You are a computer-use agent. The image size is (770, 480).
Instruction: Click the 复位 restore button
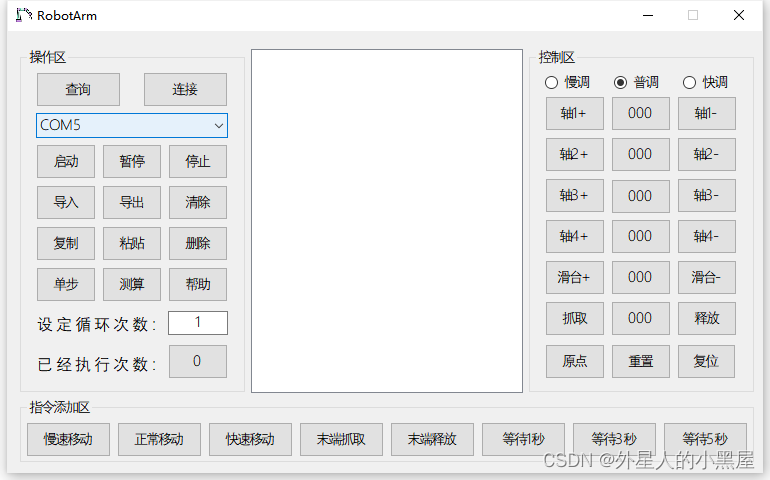tap(707, 362)
